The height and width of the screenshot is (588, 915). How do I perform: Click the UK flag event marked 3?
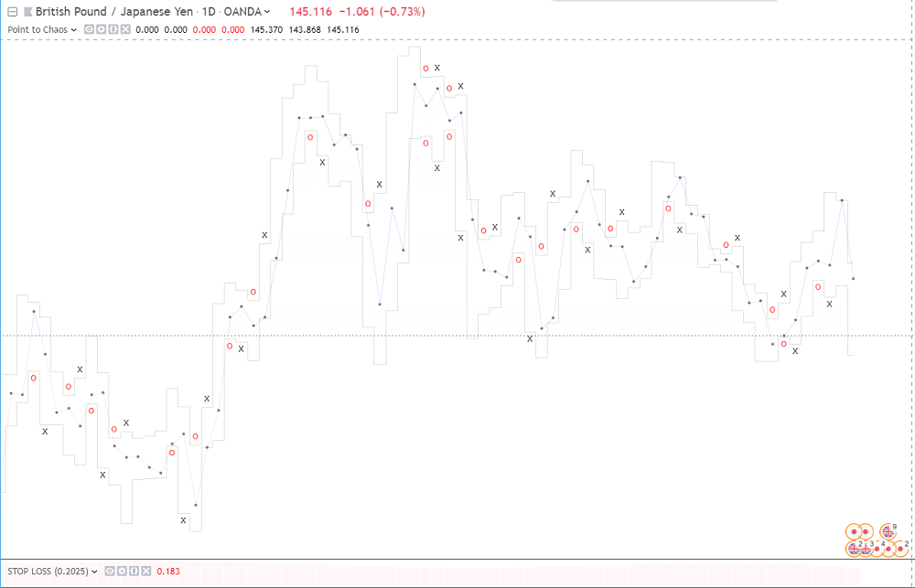click(x=866, y=549)
